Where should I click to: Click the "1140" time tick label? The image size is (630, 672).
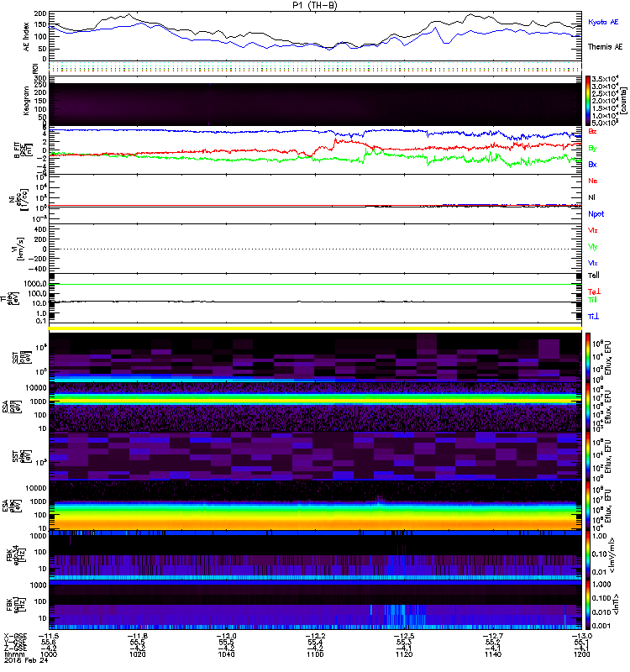(x=493, y=654)
